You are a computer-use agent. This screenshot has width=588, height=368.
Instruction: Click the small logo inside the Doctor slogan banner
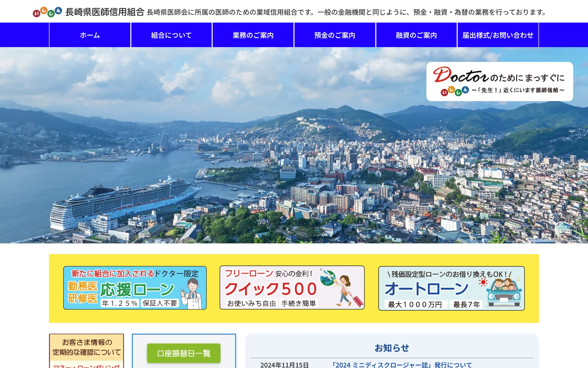point(454,91)
